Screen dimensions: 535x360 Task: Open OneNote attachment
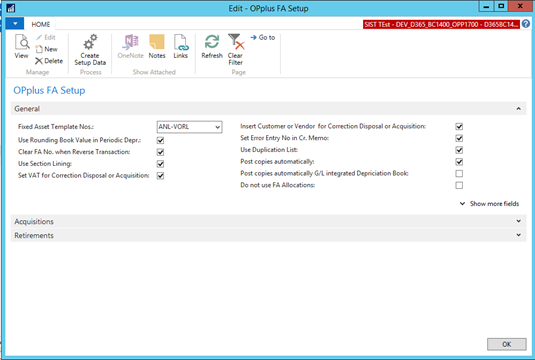coord(130,46)
